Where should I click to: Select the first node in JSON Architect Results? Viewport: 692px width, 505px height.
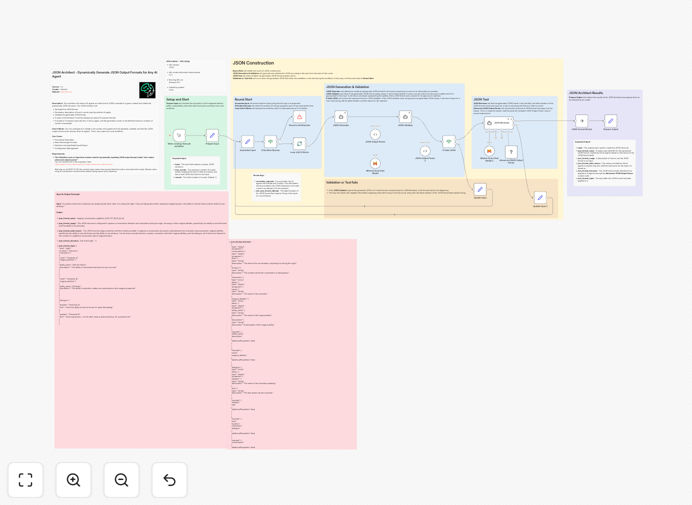click(x=582, y=121)
